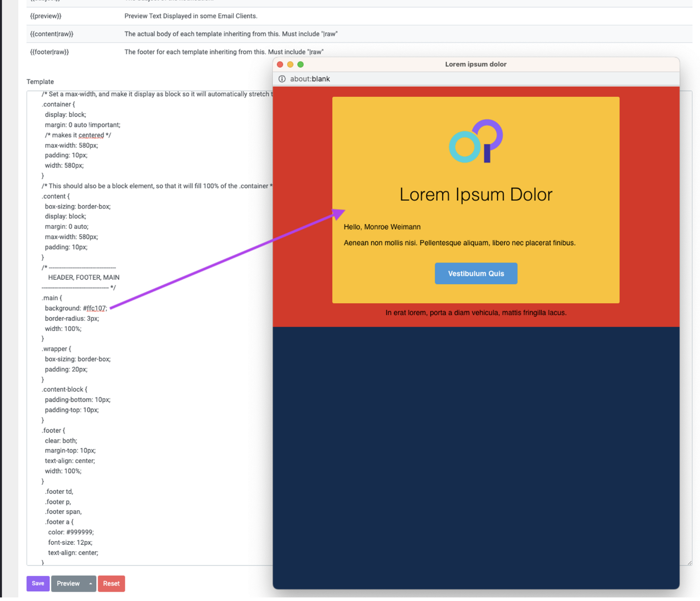This screenshot has height=601, width=700.
Task: Click 'margin: 0 auto !important;' line
Action: [83, 124]
